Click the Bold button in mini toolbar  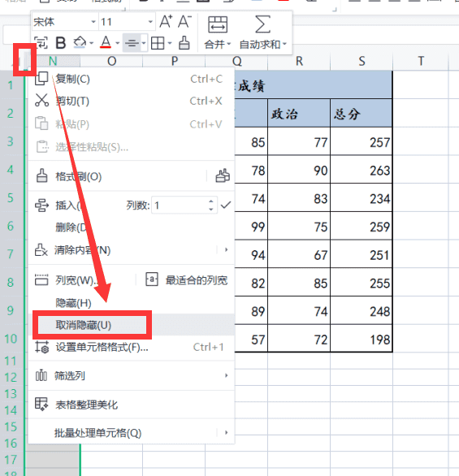tap(61, 43)
